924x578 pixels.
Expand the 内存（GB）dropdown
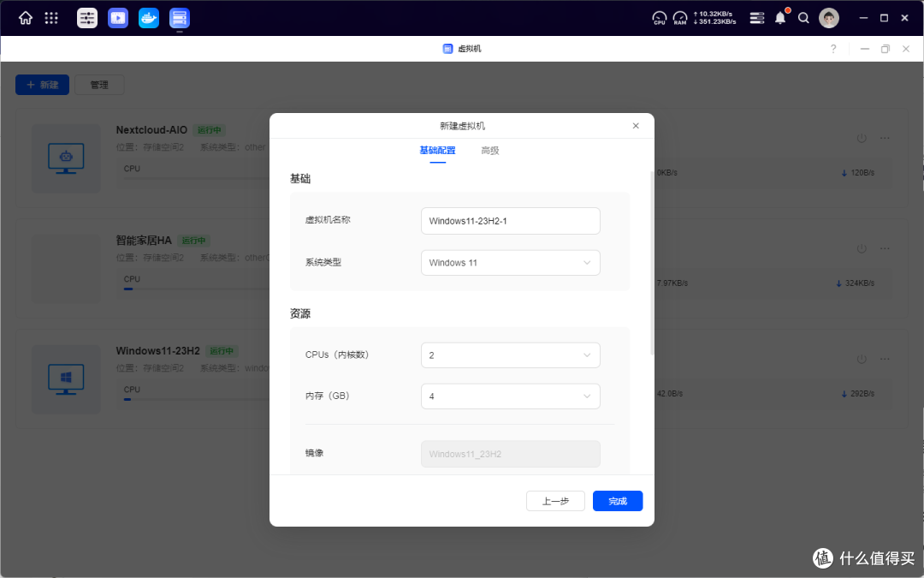pos(510,396)
